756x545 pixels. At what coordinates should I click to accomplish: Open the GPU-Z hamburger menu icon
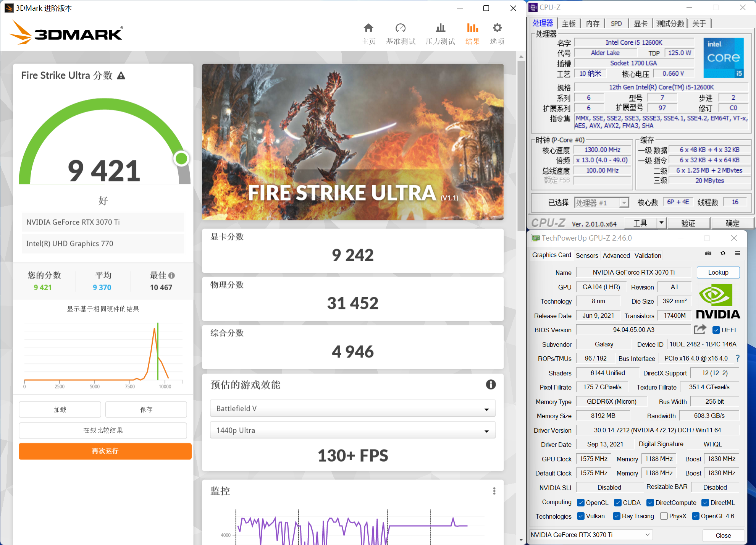tap(737, 254)
